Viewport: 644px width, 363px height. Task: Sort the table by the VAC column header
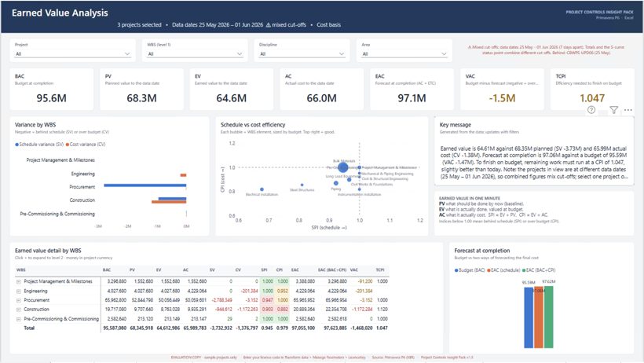pyautogui.click(x=354, y=269)
